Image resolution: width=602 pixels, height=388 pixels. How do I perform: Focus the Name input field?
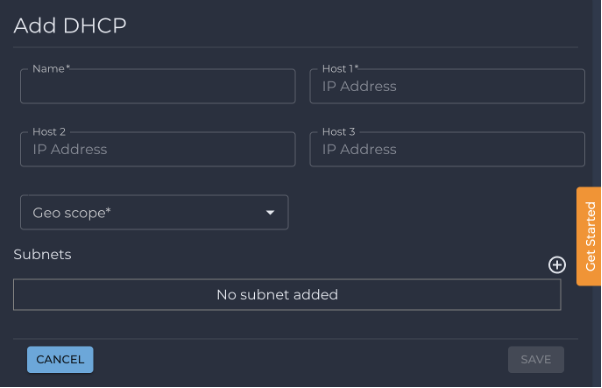pyautogui.click(x=158, y=86)
